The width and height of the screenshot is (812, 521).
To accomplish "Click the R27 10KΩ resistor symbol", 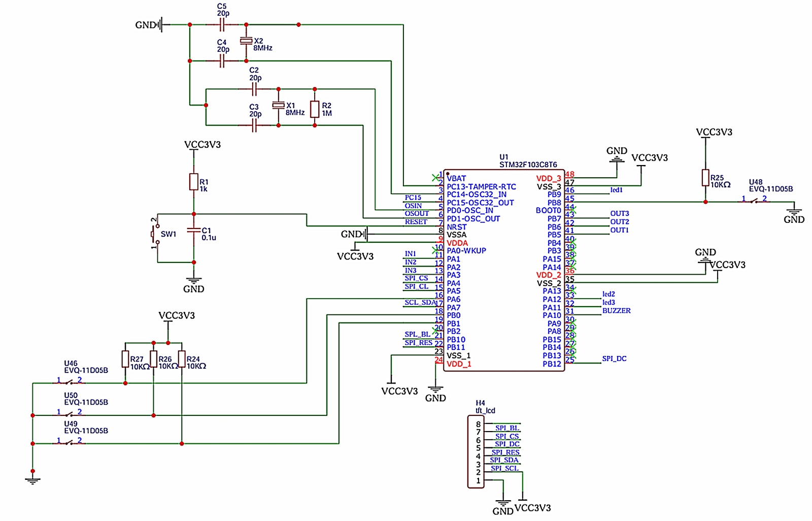I will (x=125, y=359).
